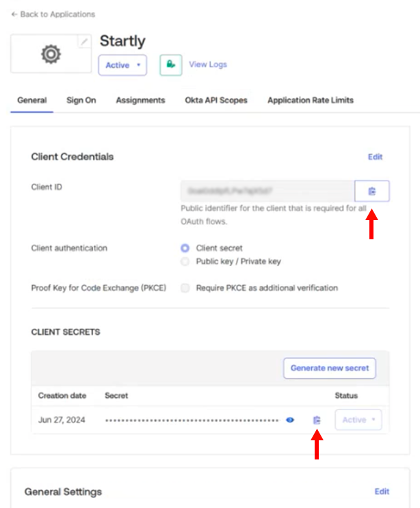Viewport: 420px width, 508px height.
Task: Edit the application logo pencil icon
Action: 84,42
